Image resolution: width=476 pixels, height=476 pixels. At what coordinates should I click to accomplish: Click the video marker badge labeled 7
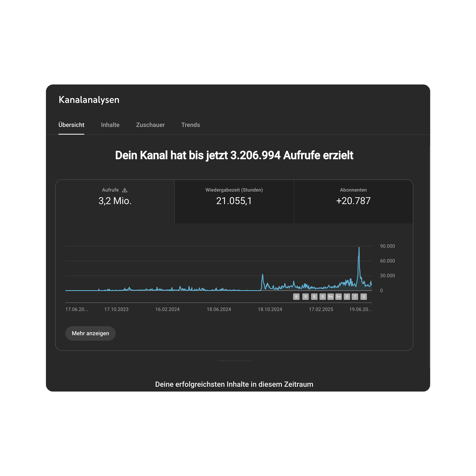pos(355,297)
